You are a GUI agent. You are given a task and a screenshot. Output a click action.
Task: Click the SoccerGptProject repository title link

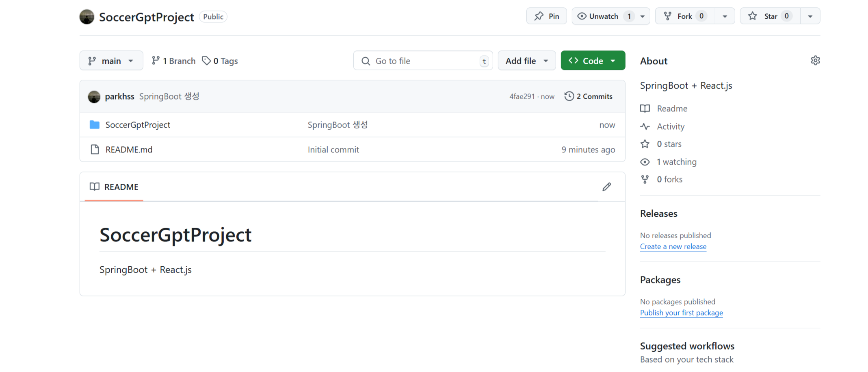tap(146, 17)
